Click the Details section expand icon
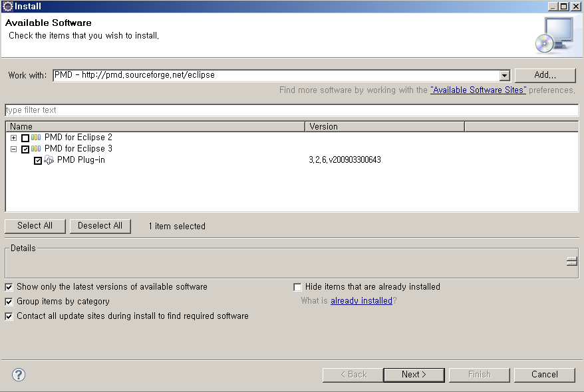The width and height of the screenshot is (584, 392). (571, 262)
